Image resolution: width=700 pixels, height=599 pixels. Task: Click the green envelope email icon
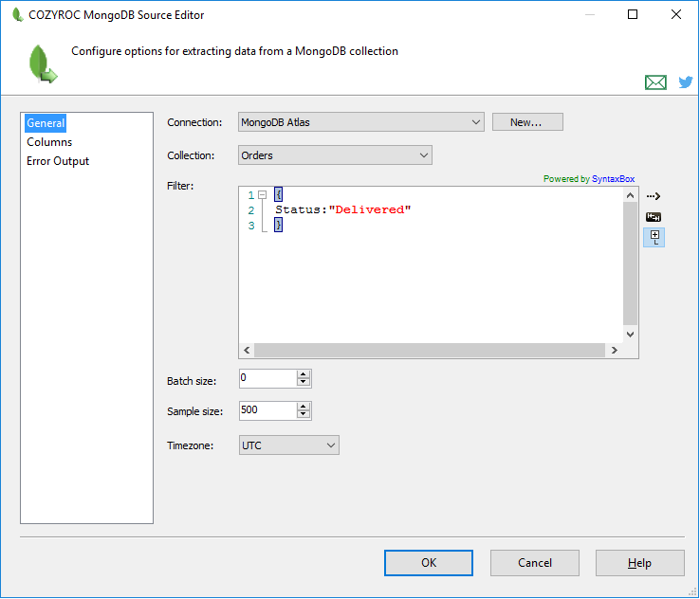(x=655, y=82)
